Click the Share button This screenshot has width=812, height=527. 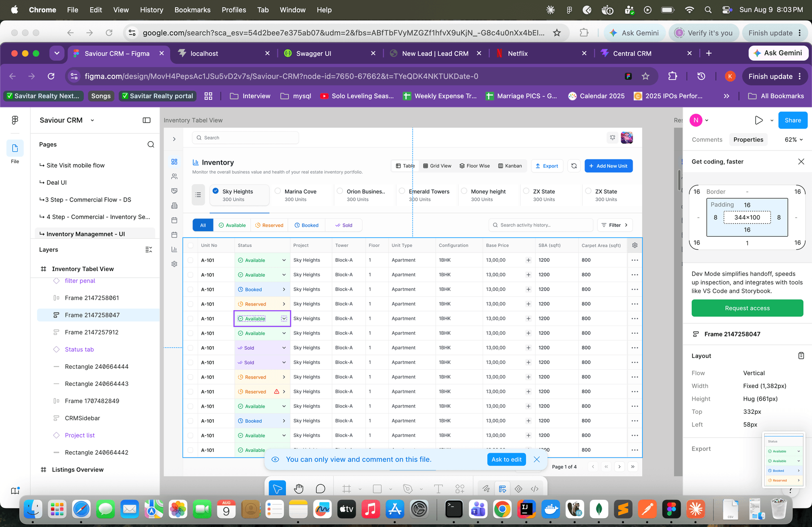(793, 120)
